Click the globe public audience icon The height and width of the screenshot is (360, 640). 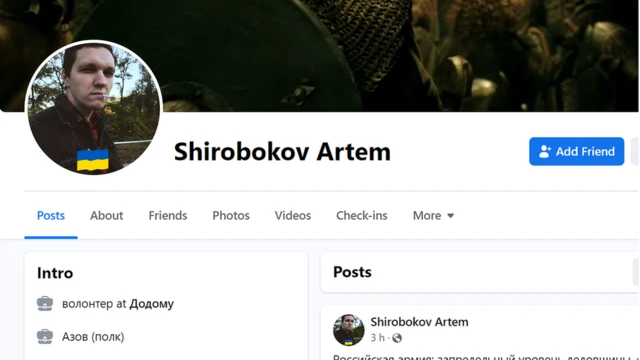tap(397, 338)
